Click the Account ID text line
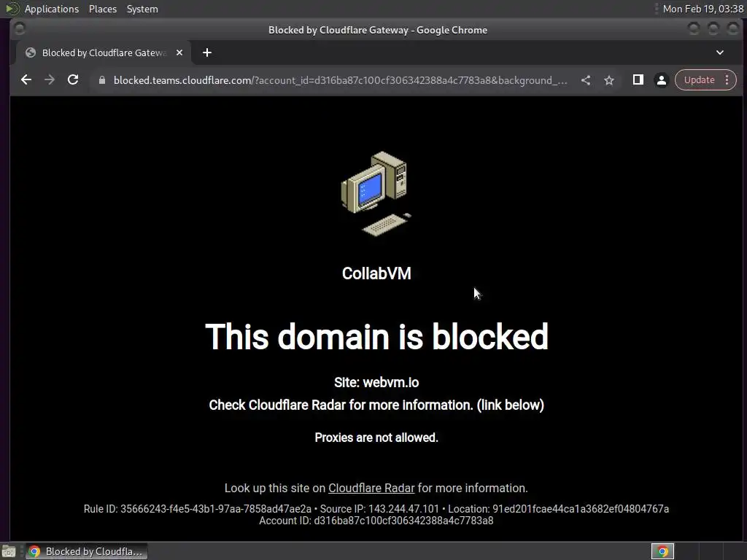This screenshot has height=560, width=747. [x=376, y=521]
